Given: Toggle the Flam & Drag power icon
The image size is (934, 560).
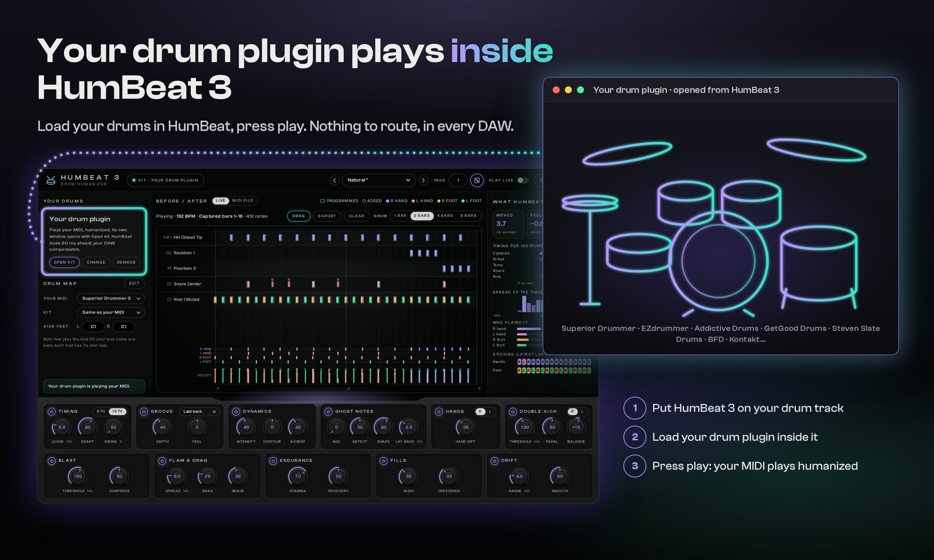Looking at the screenshot, I should (x=162, y=460).
